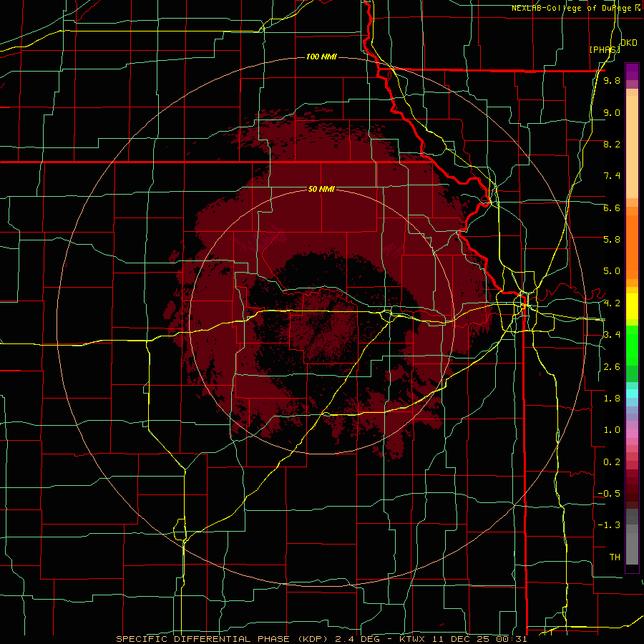644x644 pixels.
Task: Click the -1.3 value on the scale
Action: 609,525
